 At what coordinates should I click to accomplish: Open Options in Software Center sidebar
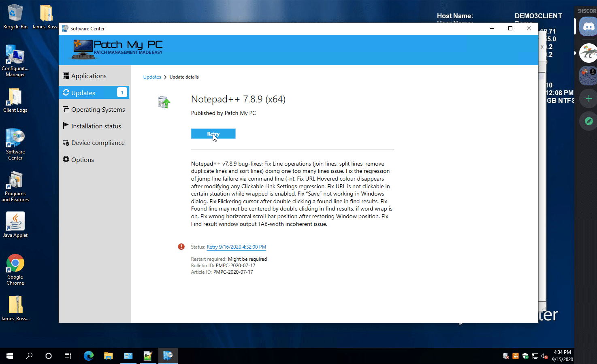tap(94, 160)
